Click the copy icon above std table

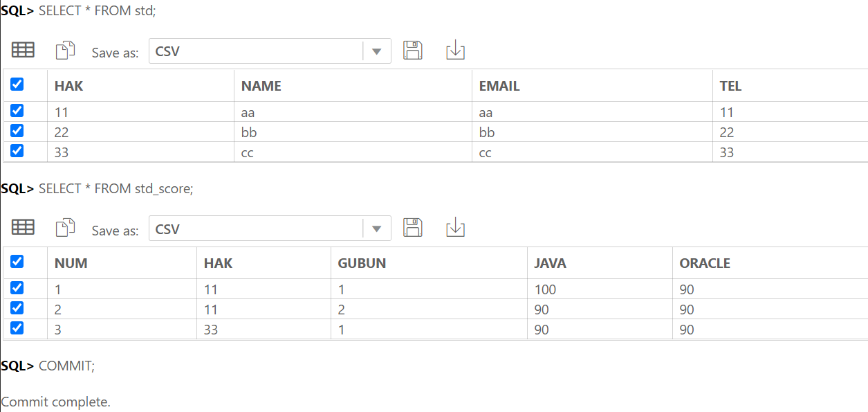65,51
